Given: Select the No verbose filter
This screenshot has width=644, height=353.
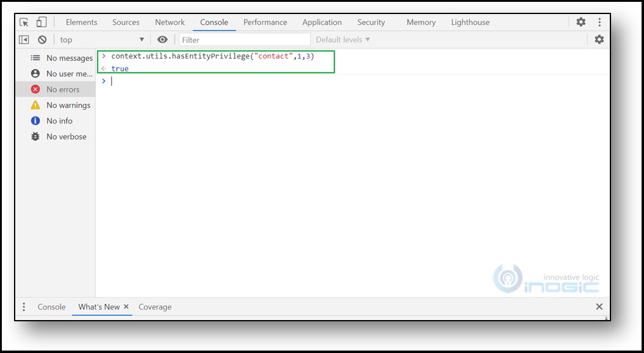Looking at the screenshot, I should tap(66, 137).
